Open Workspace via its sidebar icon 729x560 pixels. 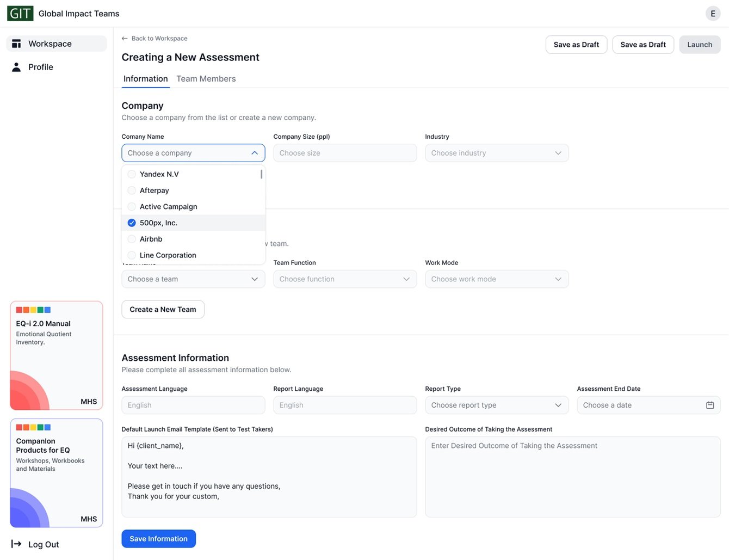(x=16, y=44)
